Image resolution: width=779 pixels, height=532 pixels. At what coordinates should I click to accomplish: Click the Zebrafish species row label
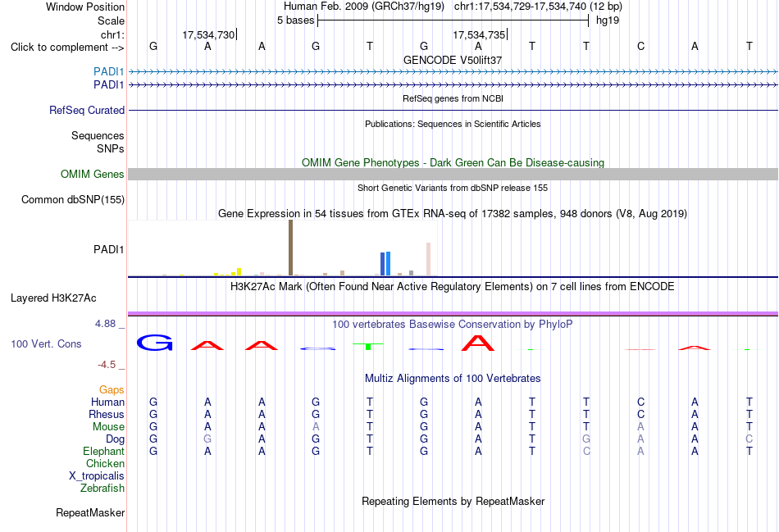(x=102, y=489)
